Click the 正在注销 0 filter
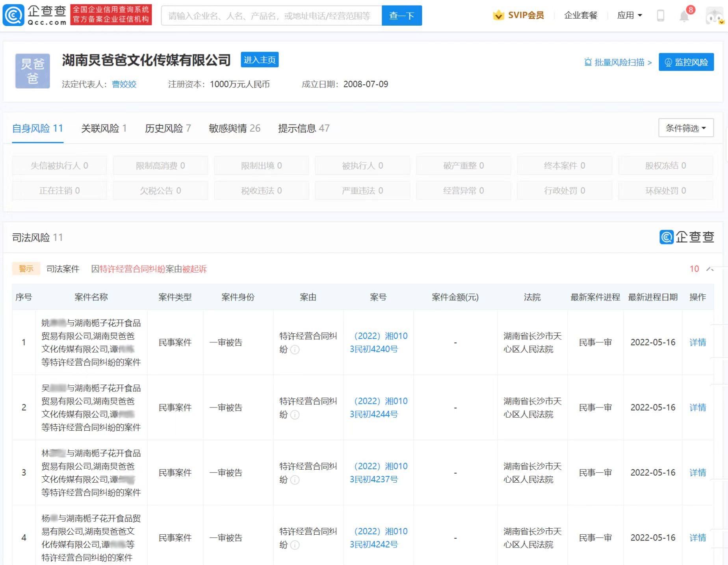 click(59, 191)
